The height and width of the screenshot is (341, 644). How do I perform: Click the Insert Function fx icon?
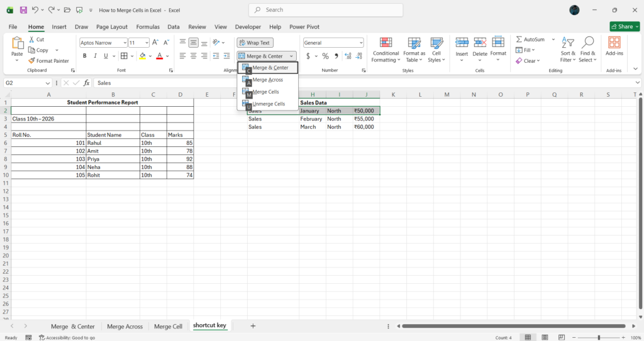click(x=86, y=83)
